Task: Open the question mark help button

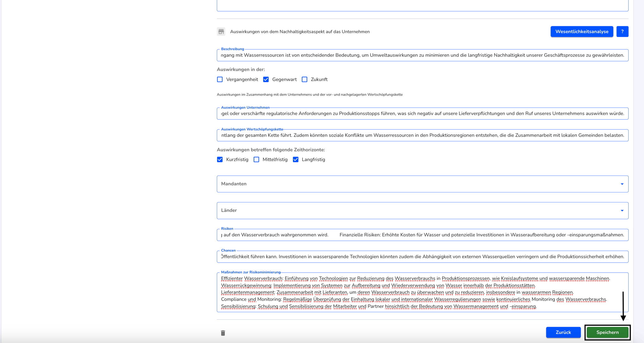Action: click(622, 31)
